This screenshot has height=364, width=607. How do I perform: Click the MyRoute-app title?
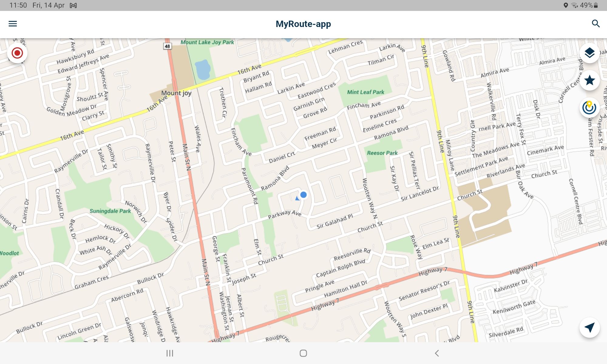click(303, 24)
